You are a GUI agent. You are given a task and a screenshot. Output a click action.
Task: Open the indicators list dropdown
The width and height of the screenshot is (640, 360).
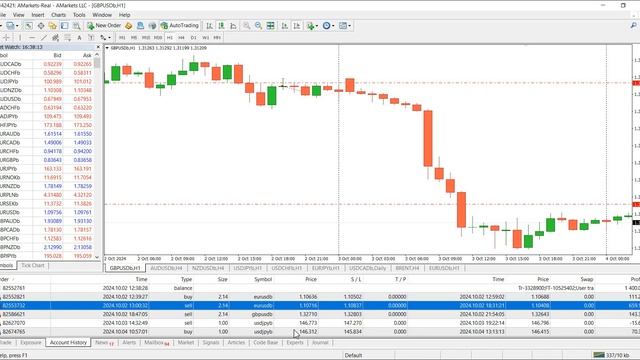pyautogui.click(x=312, y=26)
